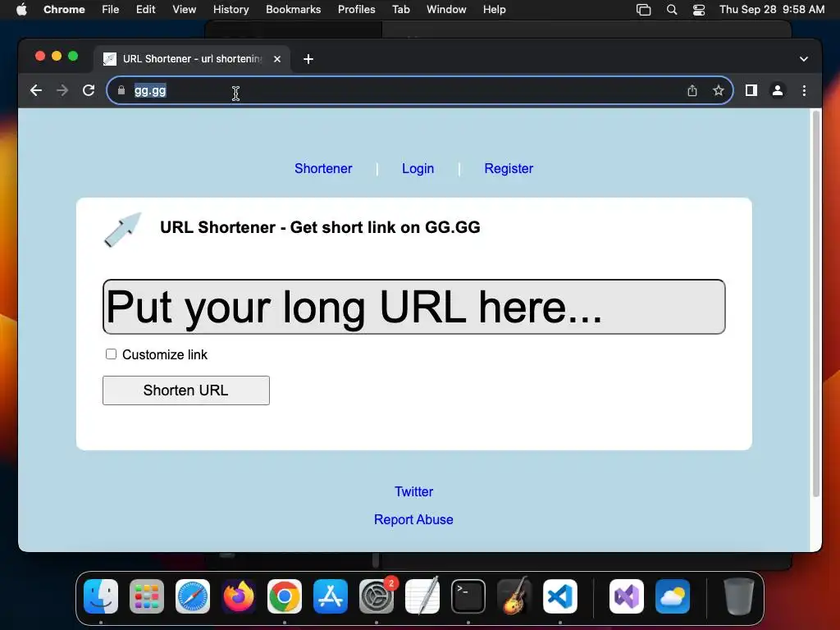Open the Chrome profile avatar menu

pos(778,90)
